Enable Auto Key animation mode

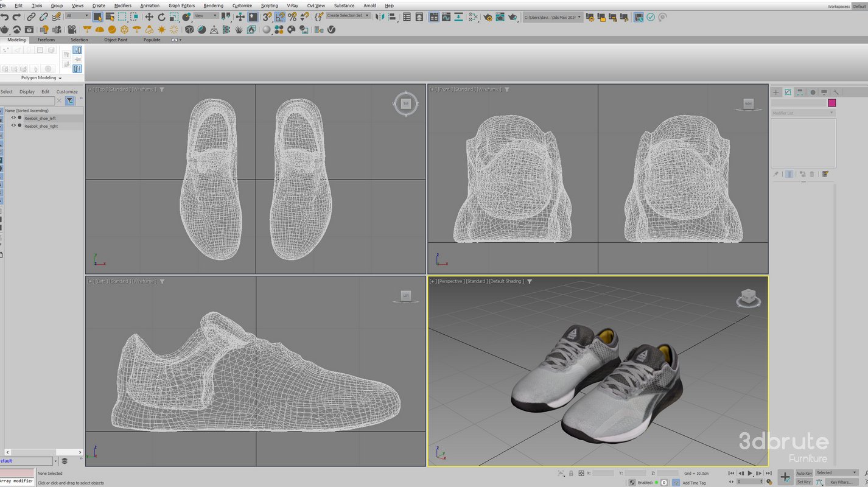tap(803, 473)
